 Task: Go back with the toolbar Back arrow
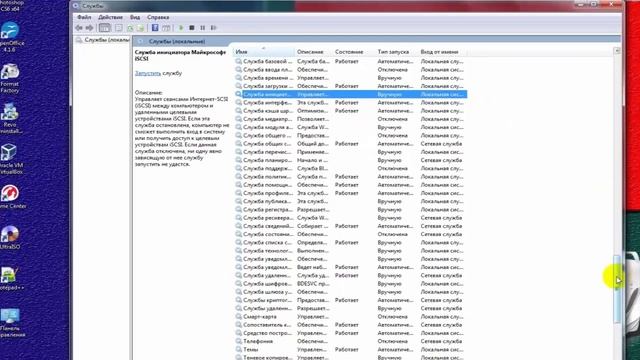pos(79,28)
